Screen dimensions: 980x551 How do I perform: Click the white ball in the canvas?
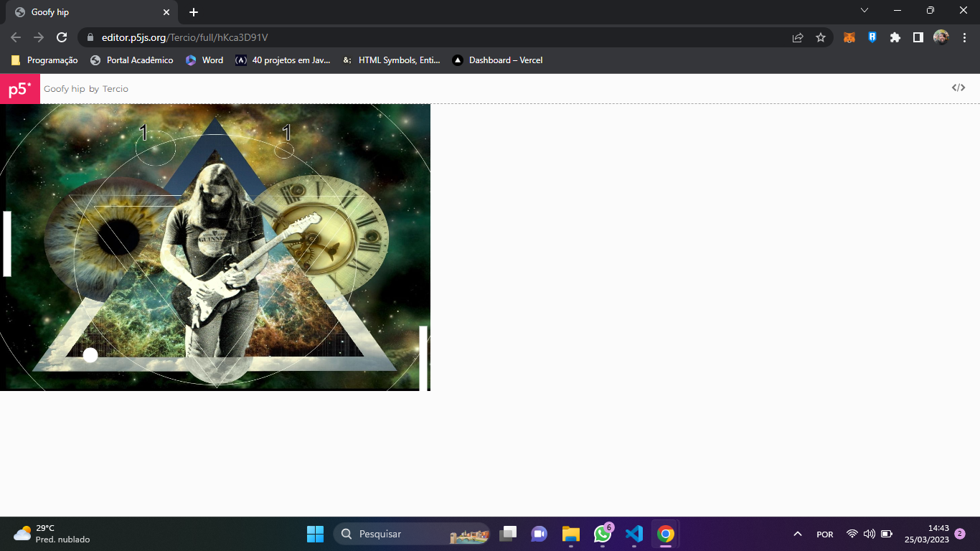90,355
